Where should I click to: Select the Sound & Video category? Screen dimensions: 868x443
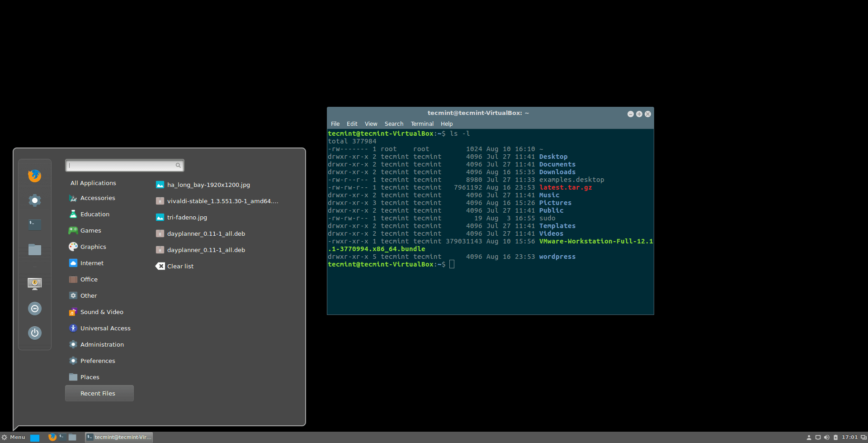point(101,312)
